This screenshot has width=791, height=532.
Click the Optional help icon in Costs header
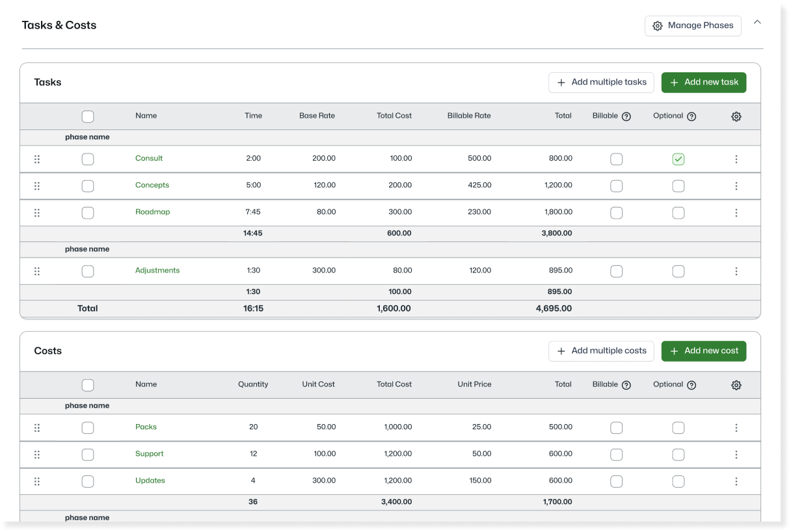coord(691,385)
